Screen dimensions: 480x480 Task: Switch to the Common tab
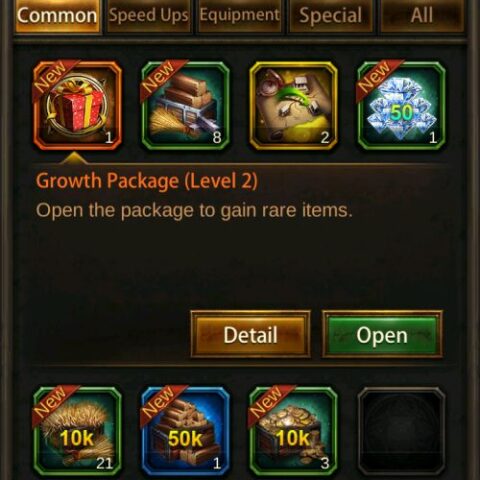[x=57, y=16]
